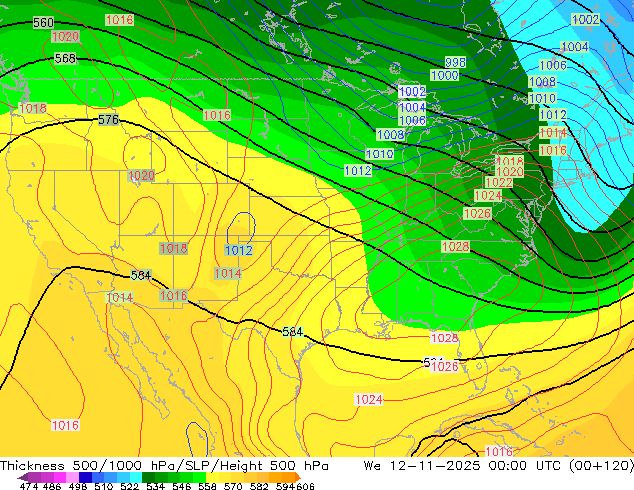Click the darkest green swatch in the legend
The height and width of the screenshot is (490, 634).
[148, 477]
